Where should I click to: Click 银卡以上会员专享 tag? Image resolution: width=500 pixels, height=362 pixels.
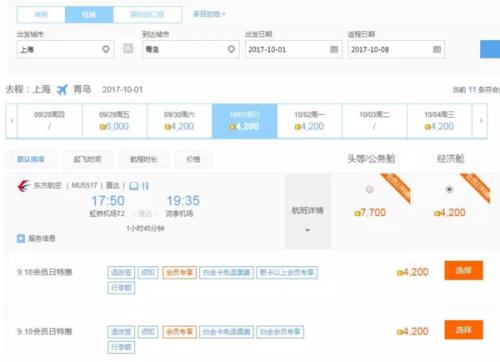coord(287,272)
